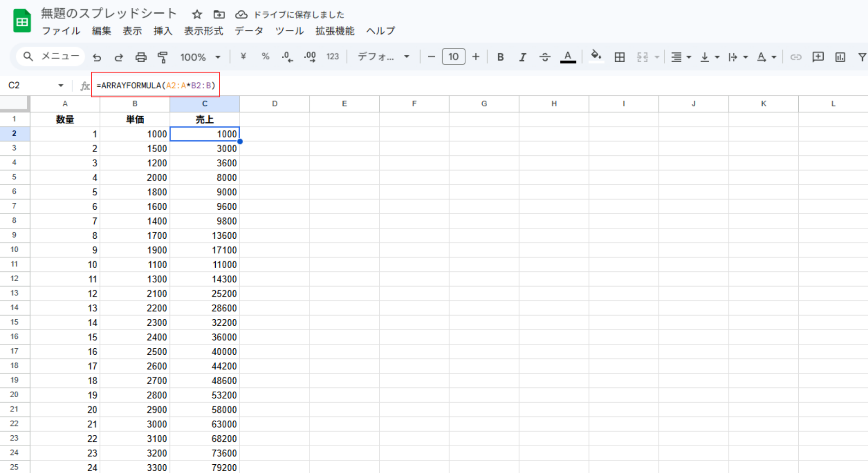Click the ARRAYFORMULA formula bar text
868x473 pixels.
[x=156, y=85]
